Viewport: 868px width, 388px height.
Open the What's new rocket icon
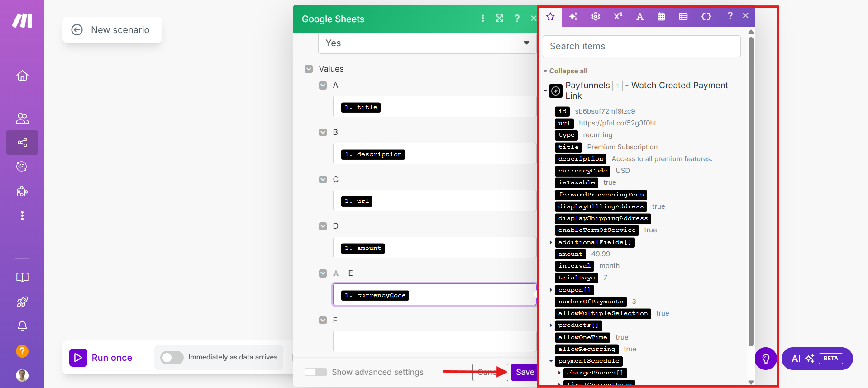pyautogui.click(x=22, y=302)
